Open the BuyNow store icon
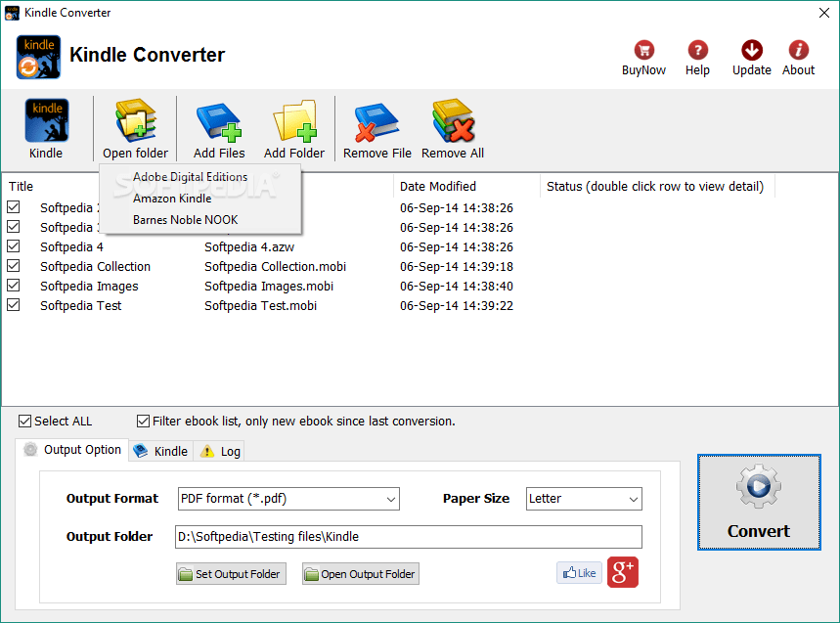The width and height of the screenshot is (840, 623). click(x=642, y=49)
